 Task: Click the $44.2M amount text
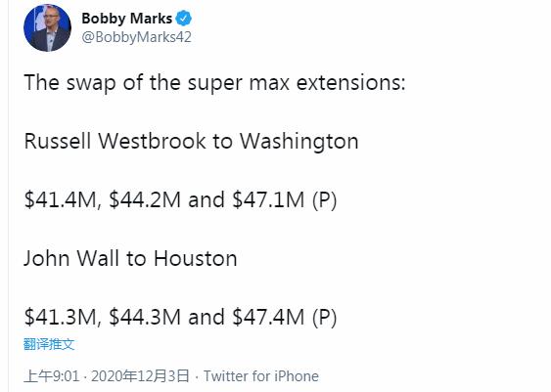(x=145, y=200)
